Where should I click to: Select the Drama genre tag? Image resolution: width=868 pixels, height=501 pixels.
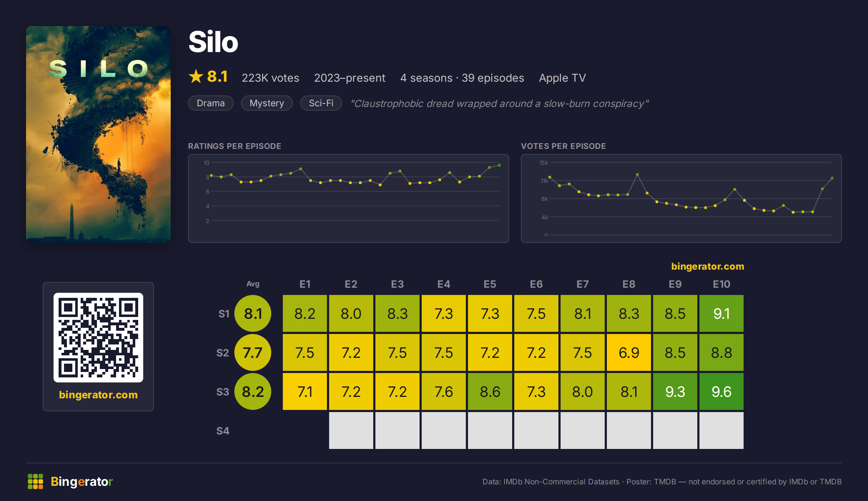click(x=211, y=103)
